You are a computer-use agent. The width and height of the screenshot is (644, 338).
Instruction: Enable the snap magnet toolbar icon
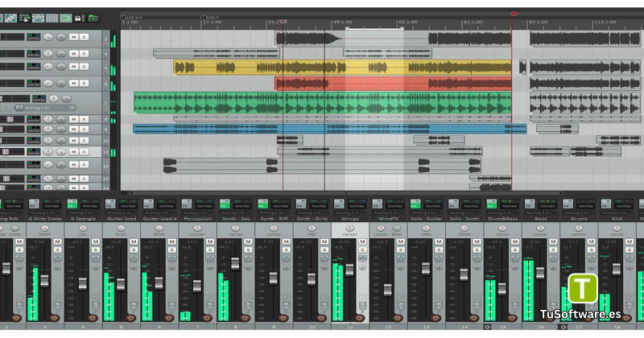pos(66,18)
